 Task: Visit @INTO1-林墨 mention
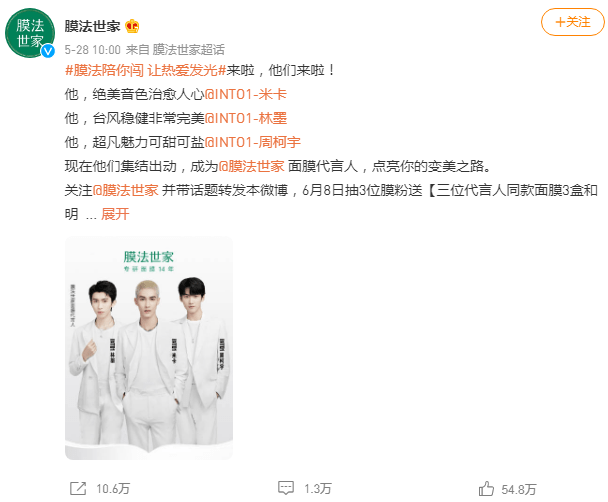click(x=245, y=118)
